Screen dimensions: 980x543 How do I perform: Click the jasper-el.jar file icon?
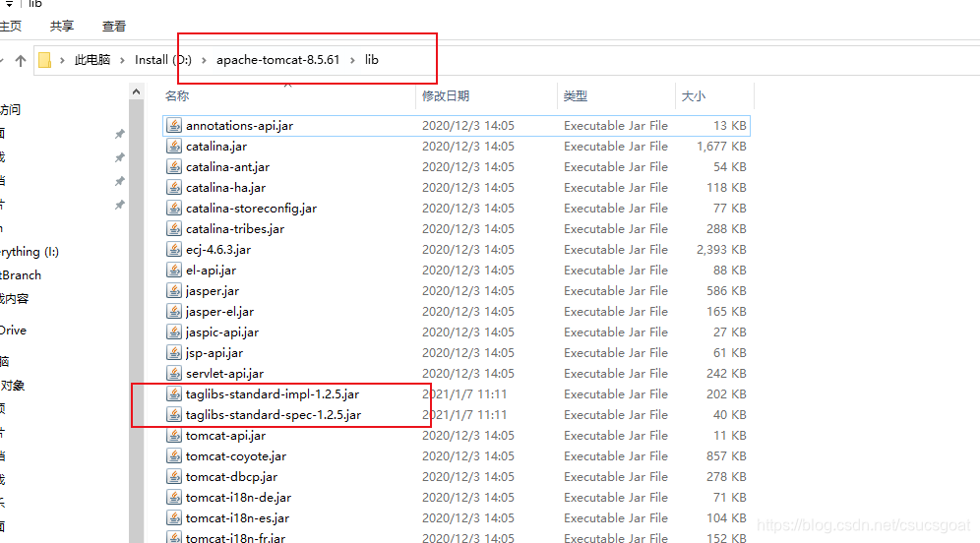pyautogui.click(x=174, y=311)
